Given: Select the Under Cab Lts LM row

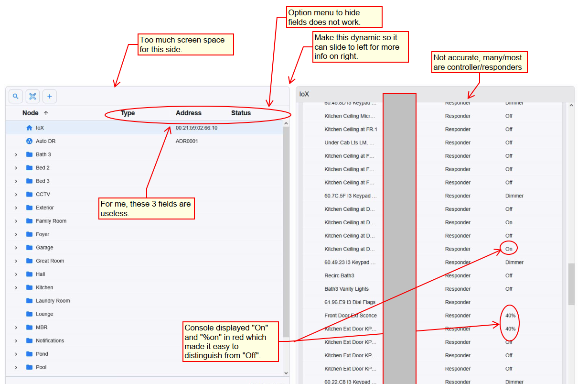Looking at the screenshot, I should click(431, 143).
